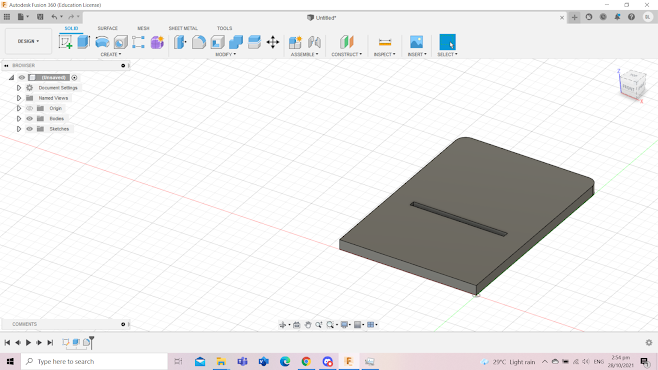Viewport: 658px width, 370px height.
Task: Expand the Document Settings node
Action: point(18,88)
